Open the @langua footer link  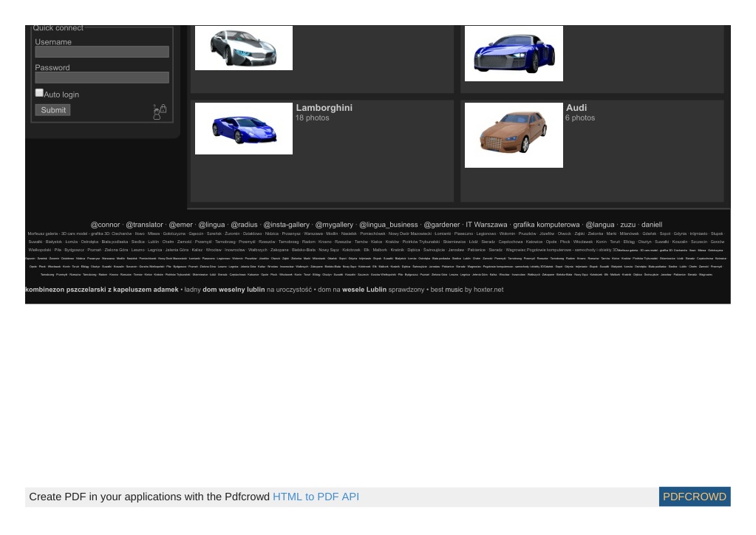click(600, 225)
